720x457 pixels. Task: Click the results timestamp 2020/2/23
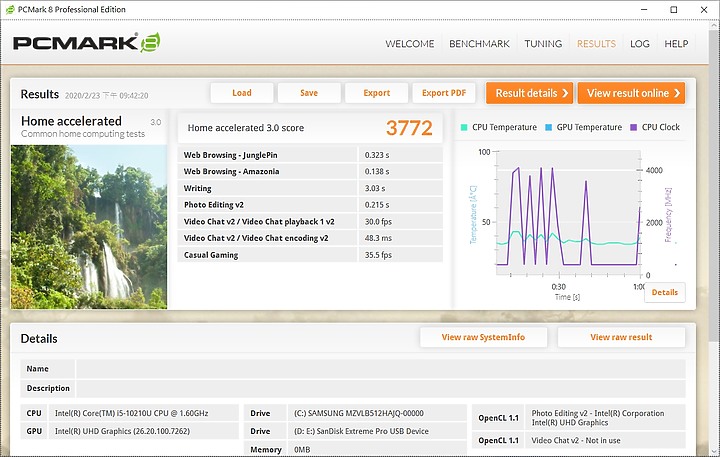coord(107,96)
